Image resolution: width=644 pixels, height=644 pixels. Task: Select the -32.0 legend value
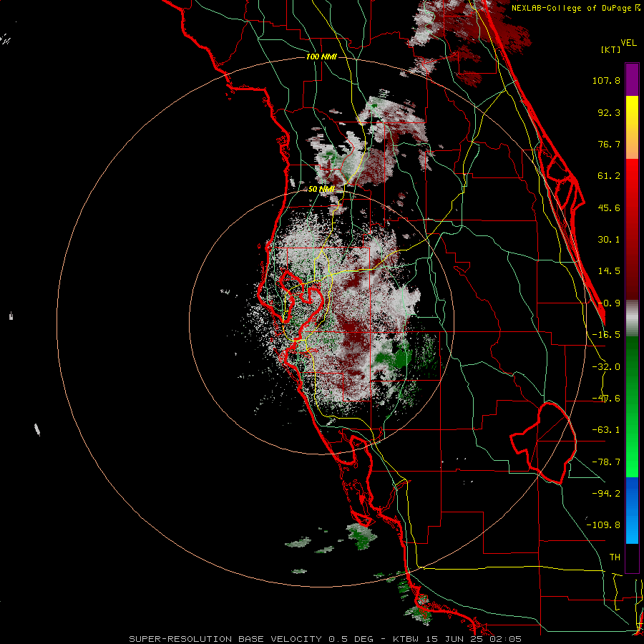(606, 367)
